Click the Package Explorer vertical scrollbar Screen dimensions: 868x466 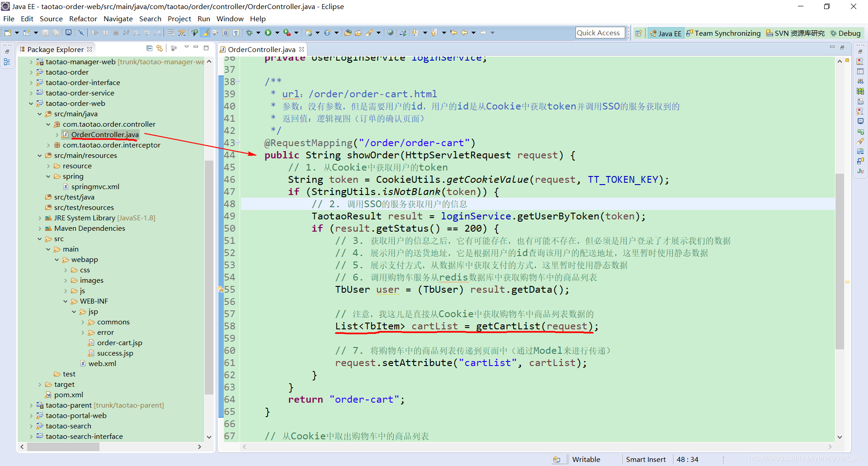pos(209,277)
